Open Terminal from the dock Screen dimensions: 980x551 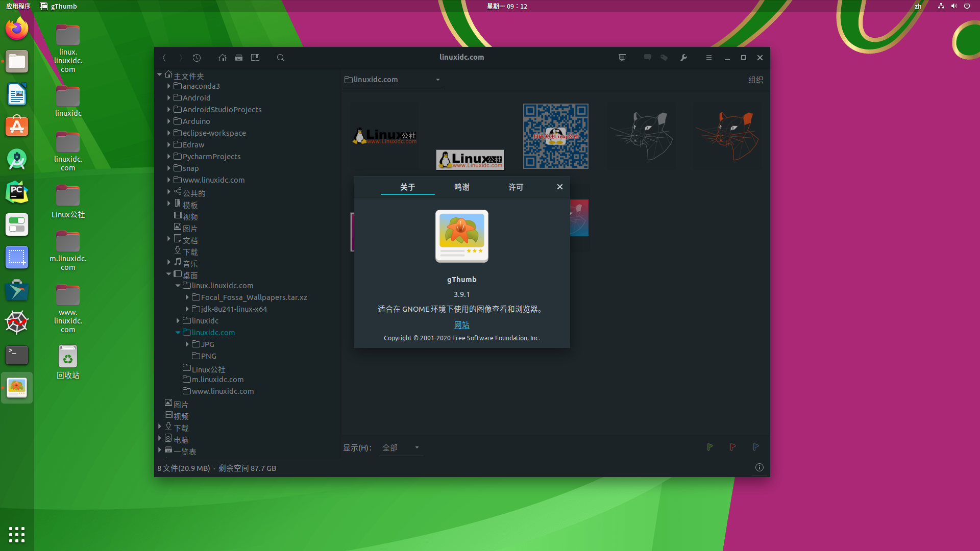(x=17, y=355)
